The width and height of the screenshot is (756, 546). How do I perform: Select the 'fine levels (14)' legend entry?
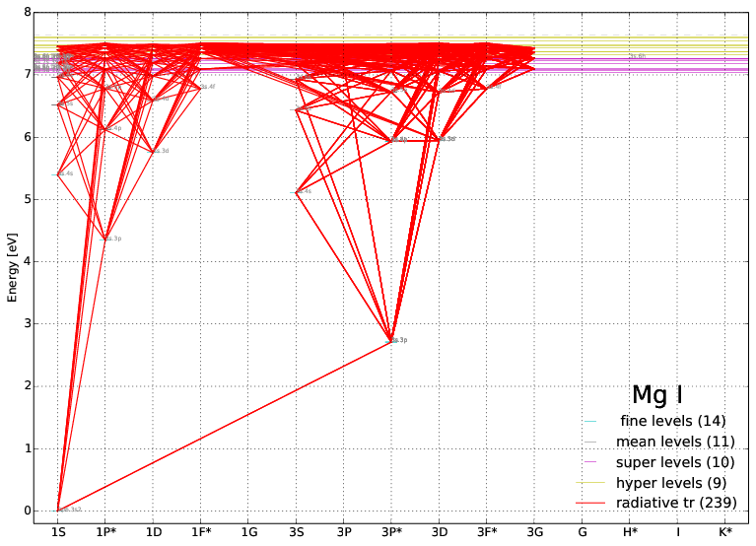tap(668, 421)
